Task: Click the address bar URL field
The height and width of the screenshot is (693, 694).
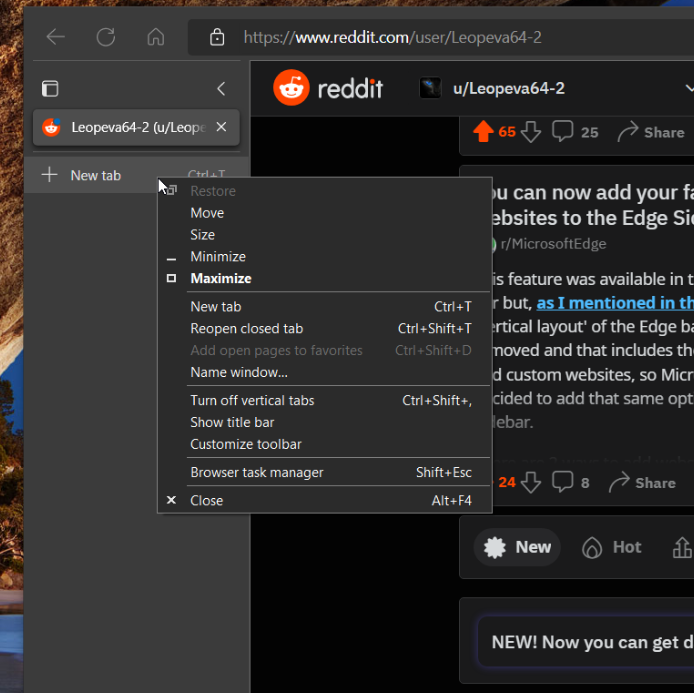Action: click(x=440, y=37)
